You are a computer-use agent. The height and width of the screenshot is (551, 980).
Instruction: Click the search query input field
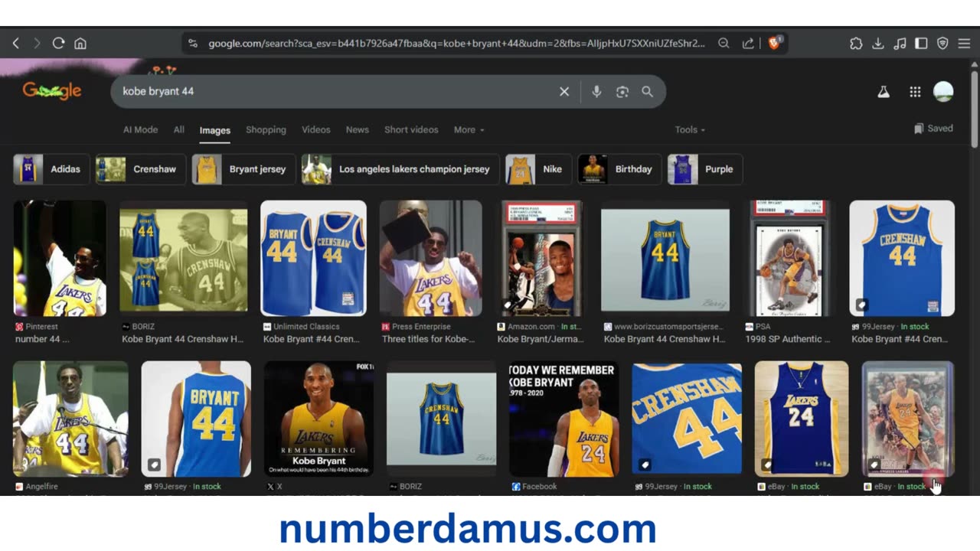(337, 92)
